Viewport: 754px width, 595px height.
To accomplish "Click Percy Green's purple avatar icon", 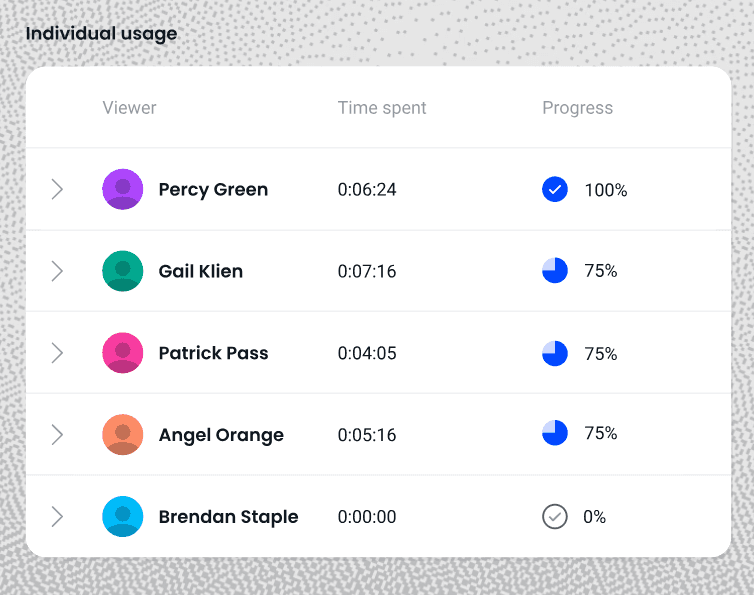I will click(123, 189).
